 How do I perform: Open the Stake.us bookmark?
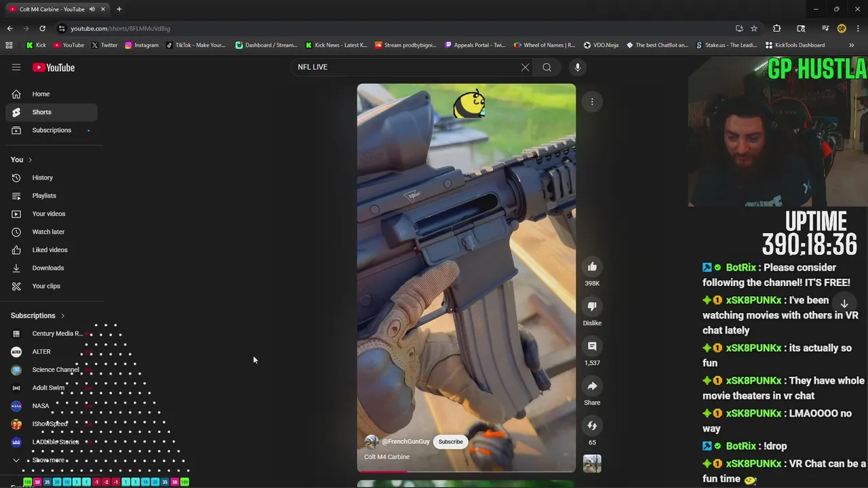726,45
